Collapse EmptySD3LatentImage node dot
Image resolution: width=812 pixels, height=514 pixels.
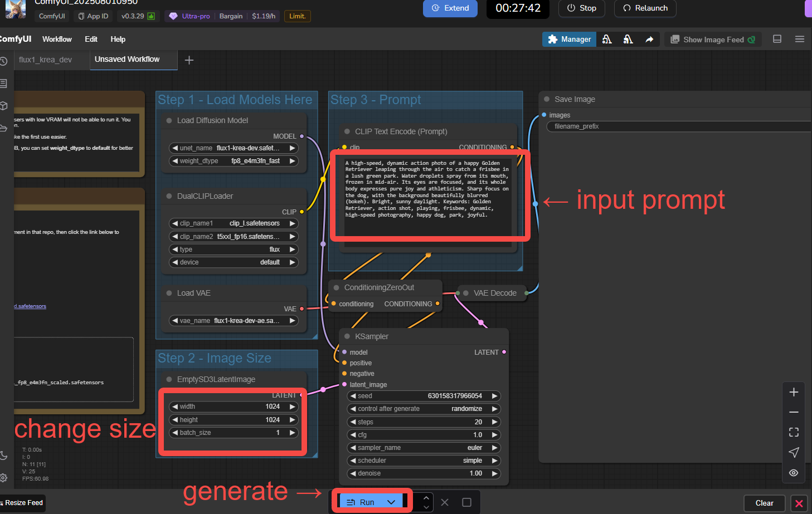click(x=169, y=379)
